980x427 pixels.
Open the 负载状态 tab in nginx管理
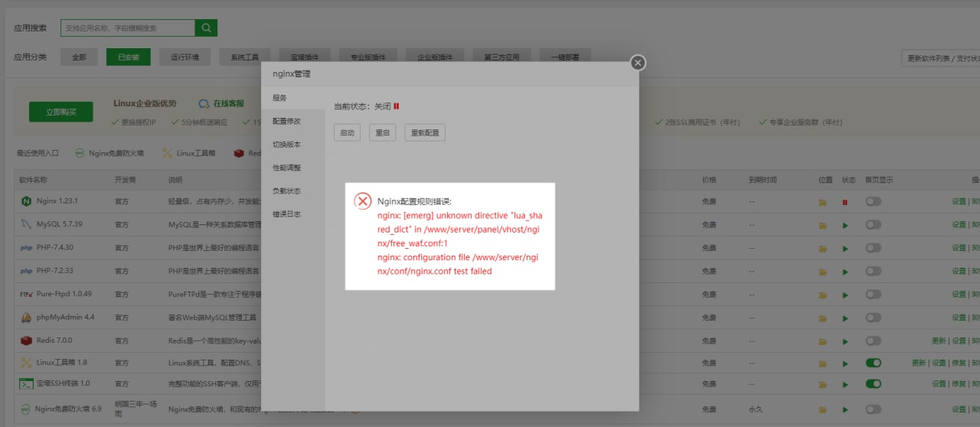293,191
